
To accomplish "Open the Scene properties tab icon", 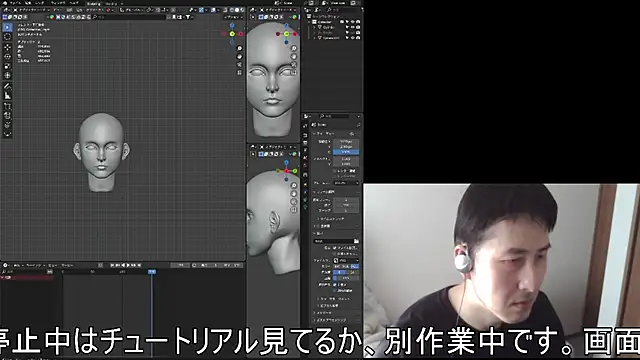I will click(x=305, y=158).
